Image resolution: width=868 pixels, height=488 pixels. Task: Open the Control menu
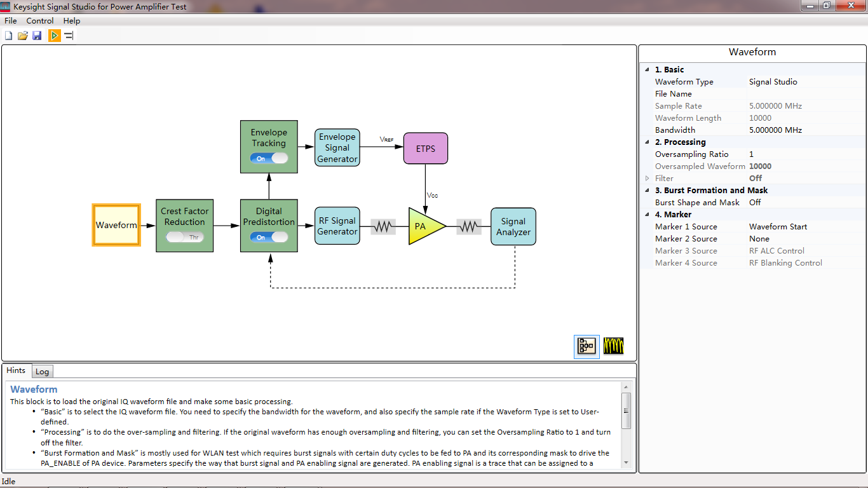coord(40,21)
